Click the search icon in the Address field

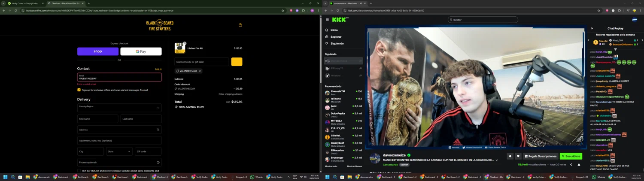pos(158,130)
